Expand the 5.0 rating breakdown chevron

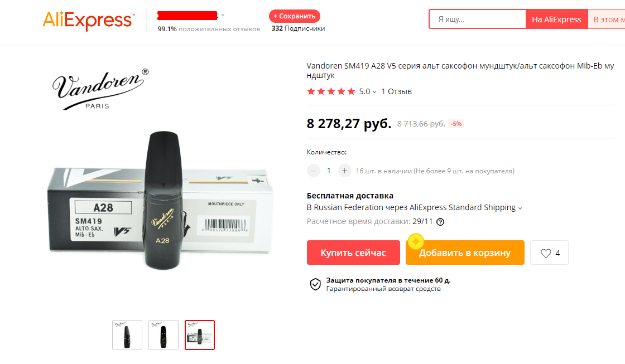click(374, 92)
